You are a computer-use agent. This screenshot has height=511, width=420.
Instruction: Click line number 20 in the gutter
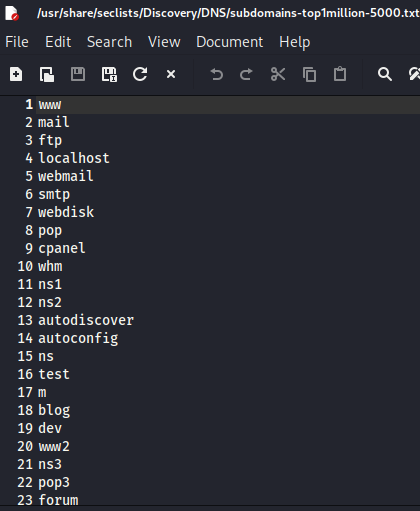25,446
